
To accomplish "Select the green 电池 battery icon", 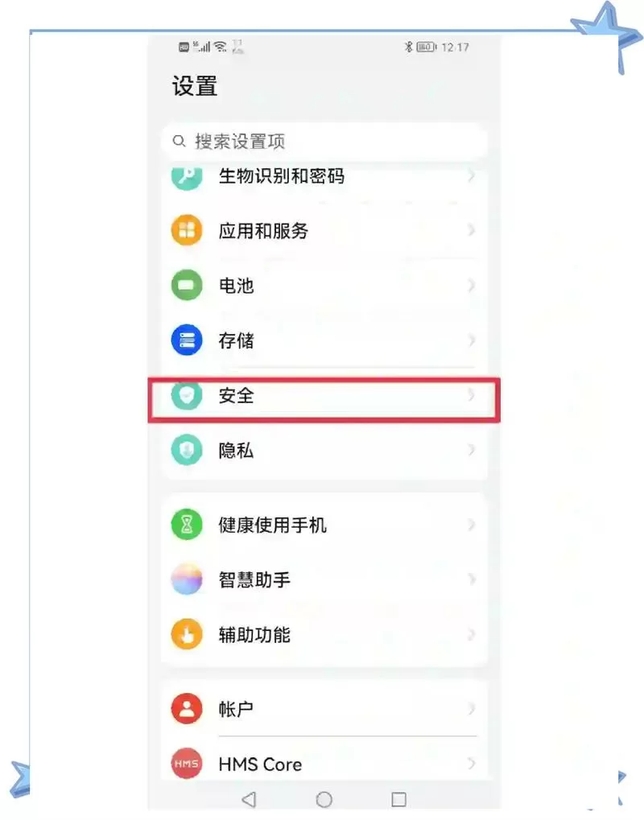I will 186,285.
